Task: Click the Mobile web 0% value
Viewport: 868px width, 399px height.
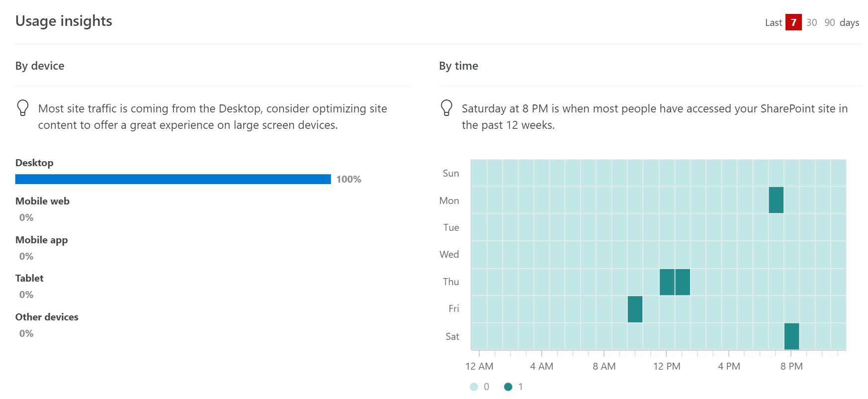Action: tap(26, 217)
